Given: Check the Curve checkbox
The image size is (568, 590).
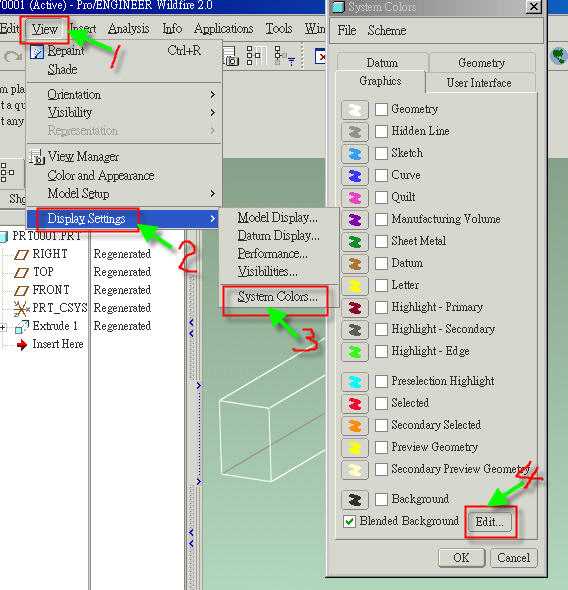Looking at the screenshot, I should pos(381,175).
